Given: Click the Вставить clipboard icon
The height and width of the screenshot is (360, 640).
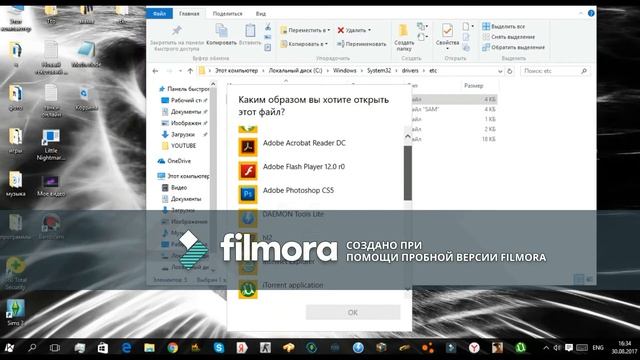Looking at the screenshot, I should 250,31.
